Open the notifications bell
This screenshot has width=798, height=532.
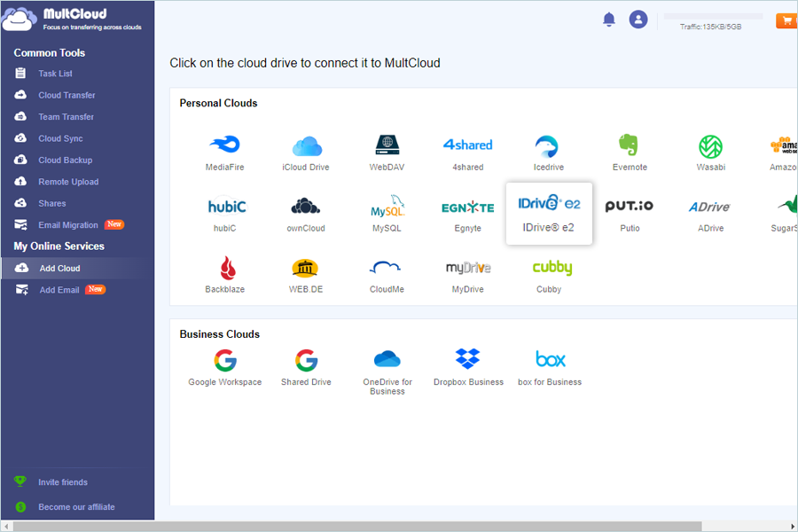point(608,20)
